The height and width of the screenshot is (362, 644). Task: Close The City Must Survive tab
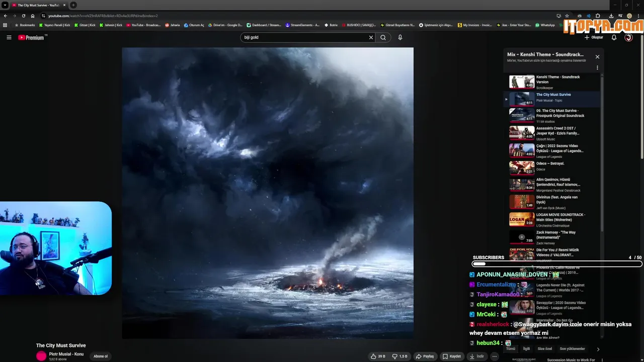64,5
